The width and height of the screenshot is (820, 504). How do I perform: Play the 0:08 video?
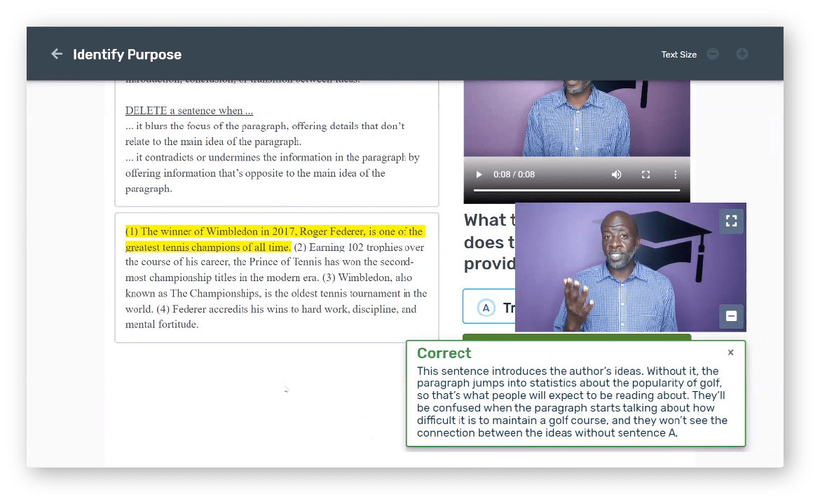coord(479,175)
